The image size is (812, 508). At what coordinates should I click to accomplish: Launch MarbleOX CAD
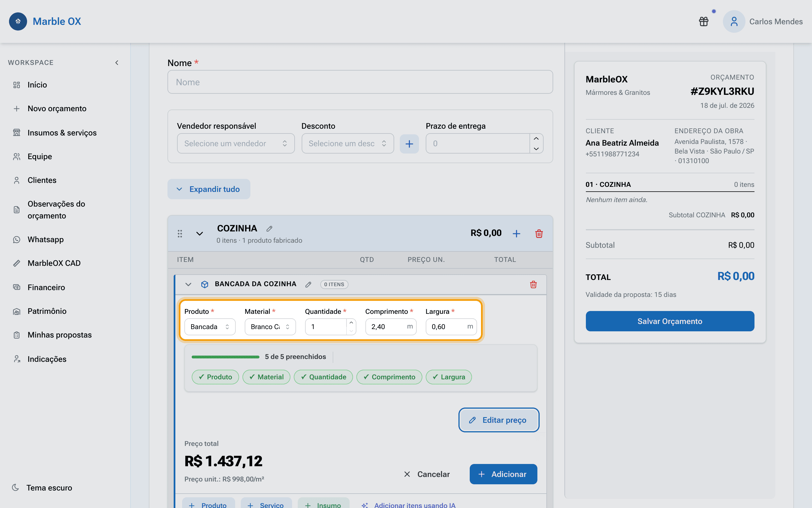(x=54, y=263)
